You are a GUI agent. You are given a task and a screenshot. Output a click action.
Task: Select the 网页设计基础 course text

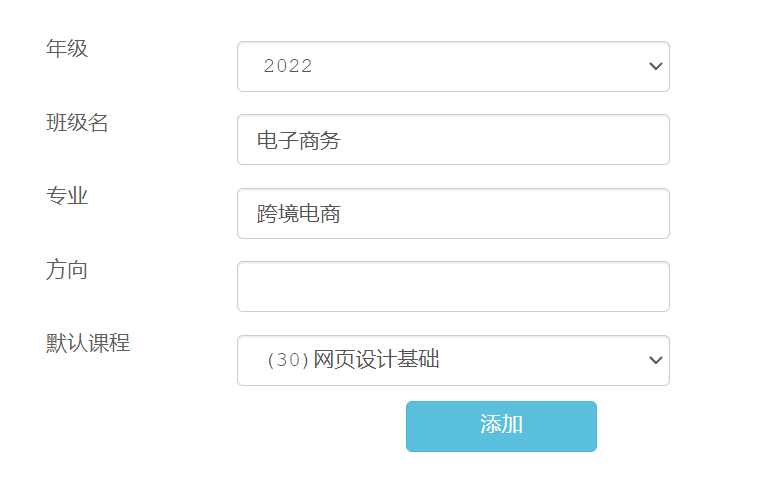click(x=376, y=359)
